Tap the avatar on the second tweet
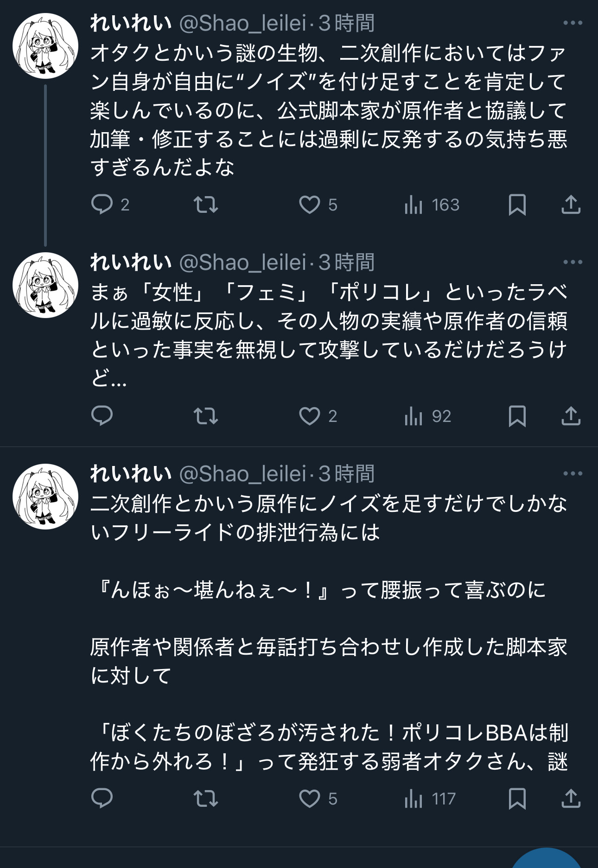 coord(45,285)
